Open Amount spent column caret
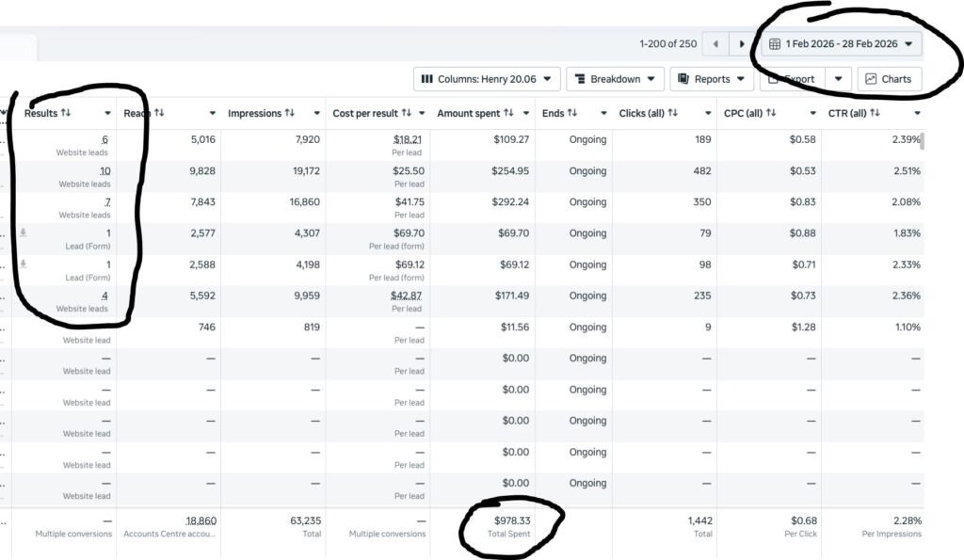The height and width of the screenshot is (560, 964). click(525, 113)
